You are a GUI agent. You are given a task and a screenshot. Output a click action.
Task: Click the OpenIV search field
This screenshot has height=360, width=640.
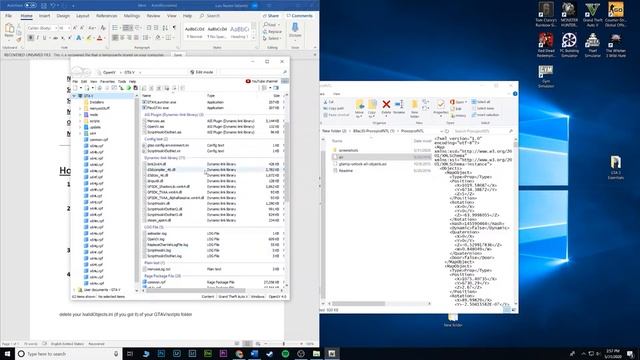click(x=253, y=72)
